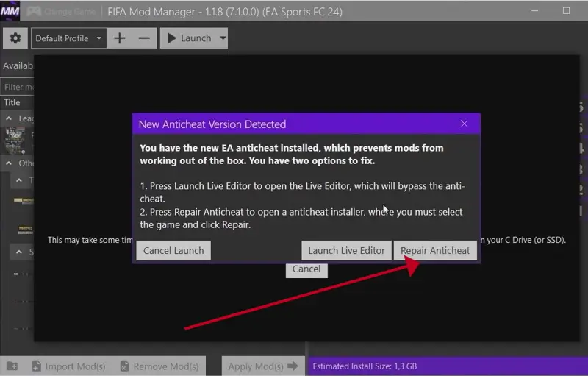Click Launch Live Editor button
This screenshot has width=588, height=376.
coord(346,250)
